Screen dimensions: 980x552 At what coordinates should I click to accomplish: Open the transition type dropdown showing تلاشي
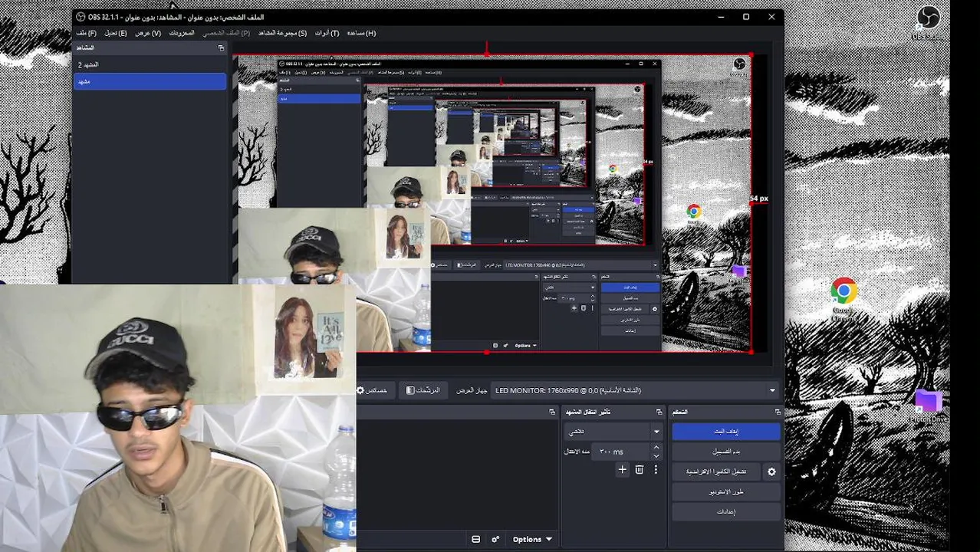(x=613, y=432)
